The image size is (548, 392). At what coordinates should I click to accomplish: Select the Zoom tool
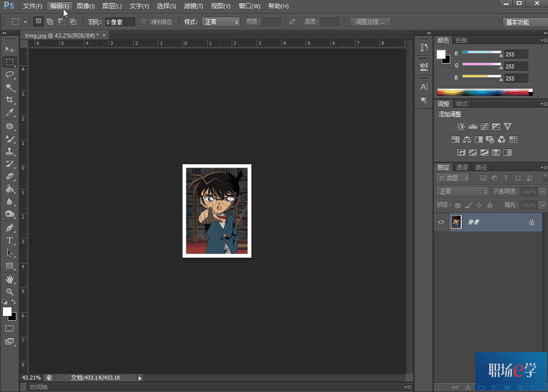pyautogui.click(x=9, y=292)
